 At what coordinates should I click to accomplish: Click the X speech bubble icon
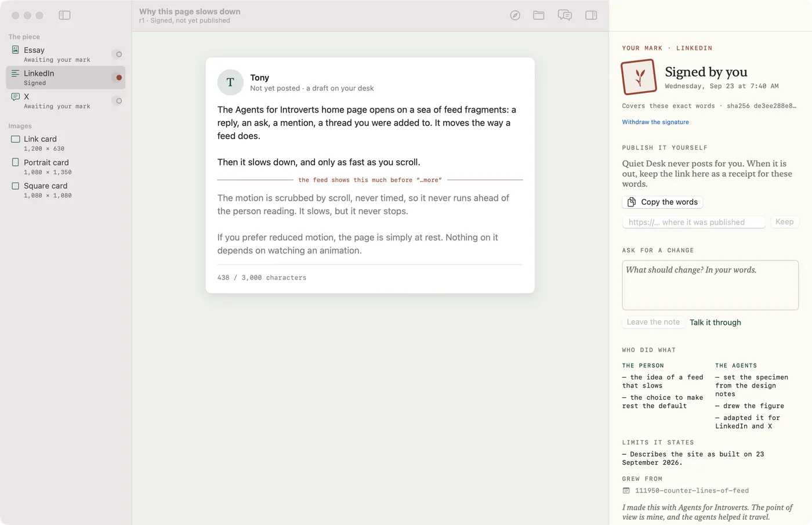(x=16, y=97)
